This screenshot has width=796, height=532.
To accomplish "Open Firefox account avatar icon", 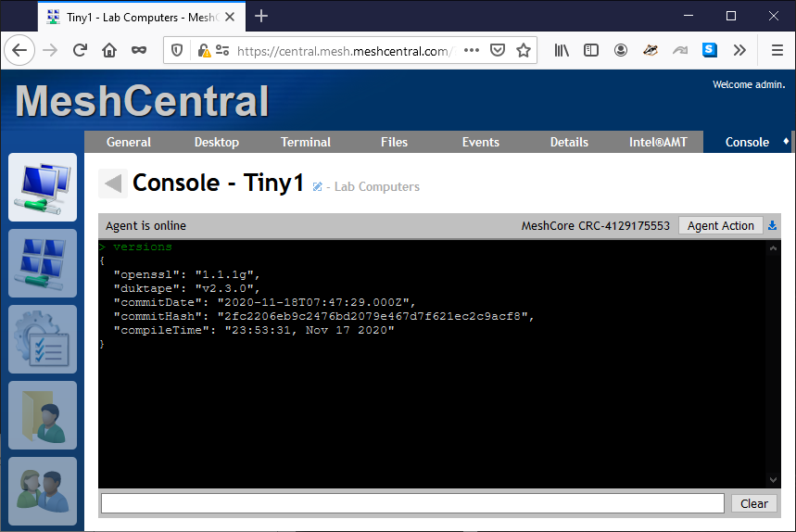I will (620, 50).
